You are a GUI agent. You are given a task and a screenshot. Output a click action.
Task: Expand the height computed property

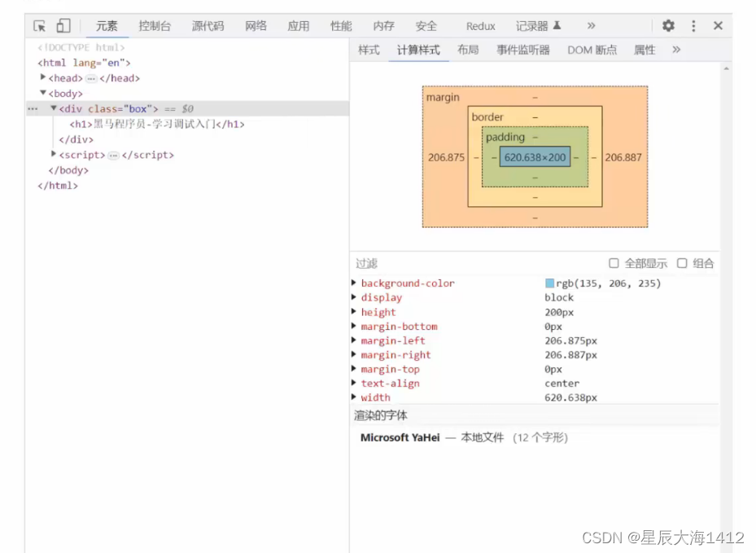[x=354, y=312]
